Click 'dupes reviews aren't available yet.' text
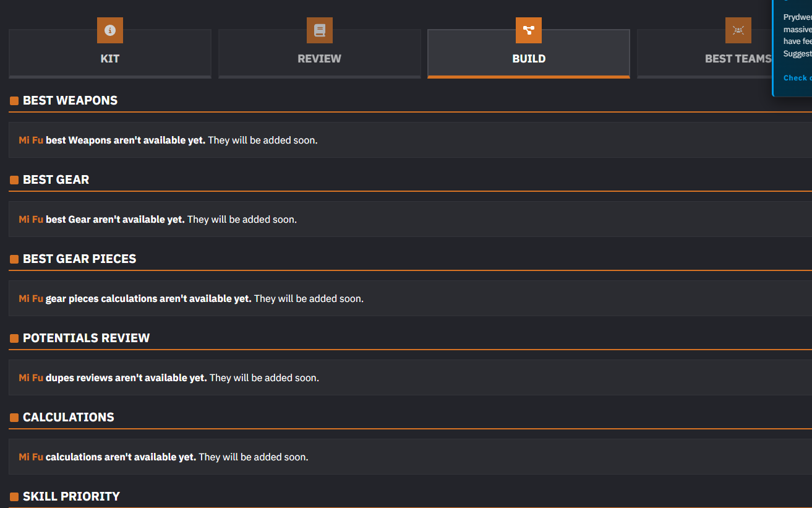The width and height of the screenshot is (812, 508). click(x=126, y=377)
